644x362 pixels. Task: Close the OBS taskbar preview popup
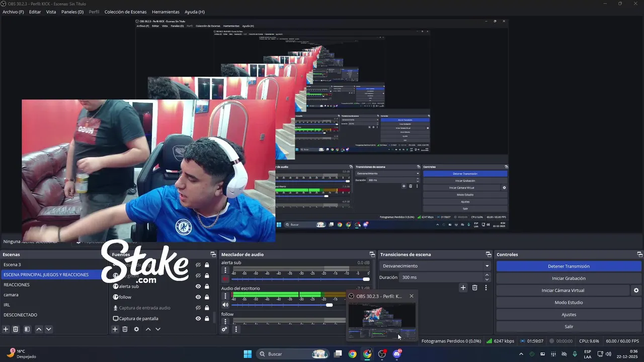point(411,296)
